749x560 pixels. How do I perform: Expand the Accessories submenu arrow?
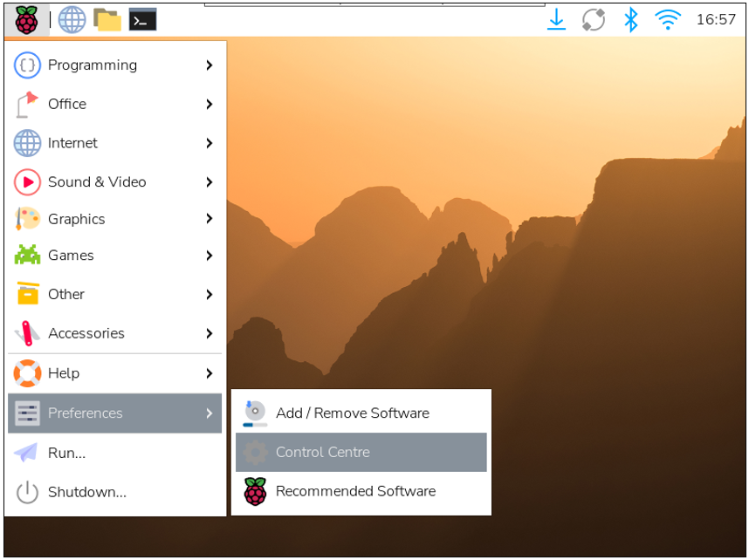[x=210, y=333]
